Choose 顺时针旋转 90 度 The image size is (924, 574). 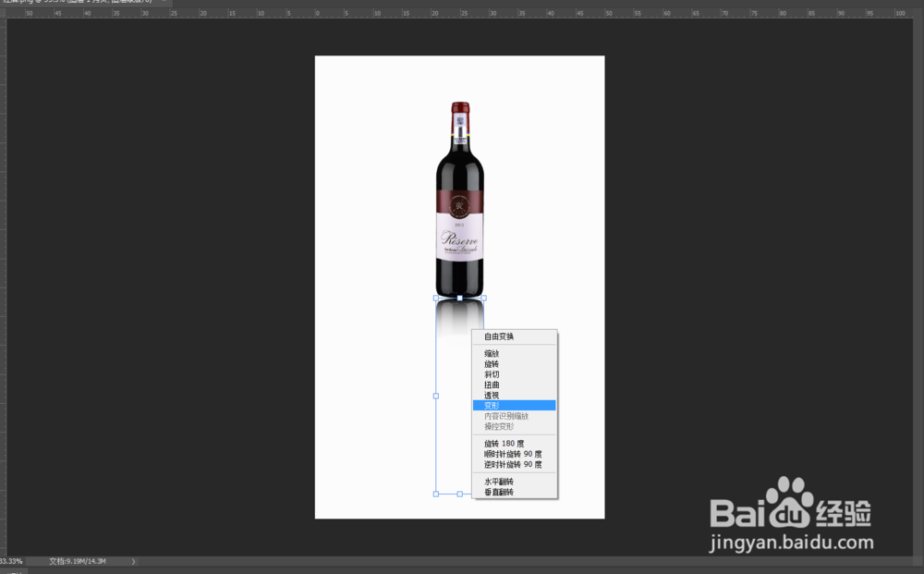pyautogui.click(x=515, y=454)
